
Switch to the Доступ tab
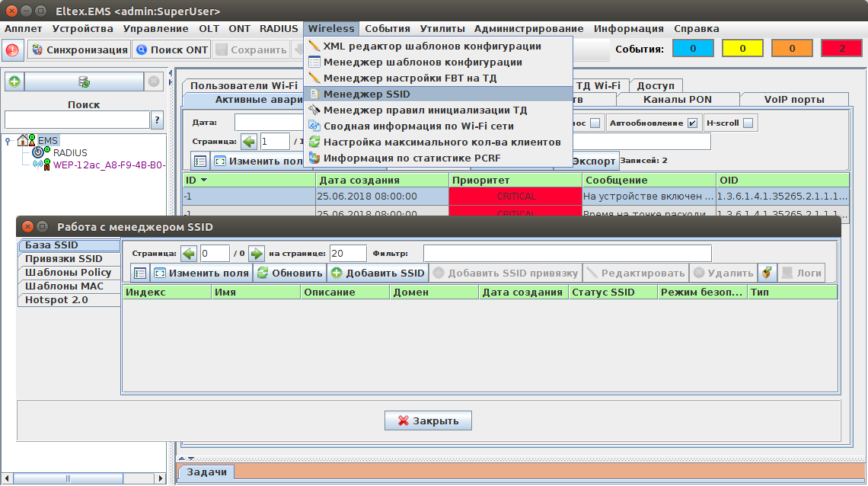click(656, 86)
